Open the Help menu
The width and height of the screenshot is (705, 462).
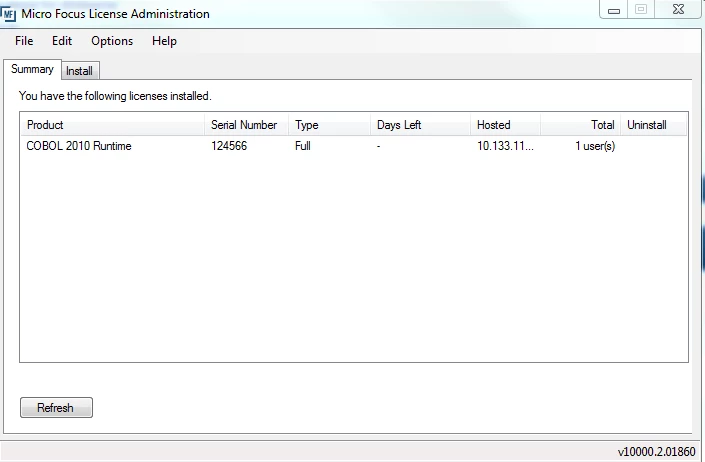(x=164, y=41)
